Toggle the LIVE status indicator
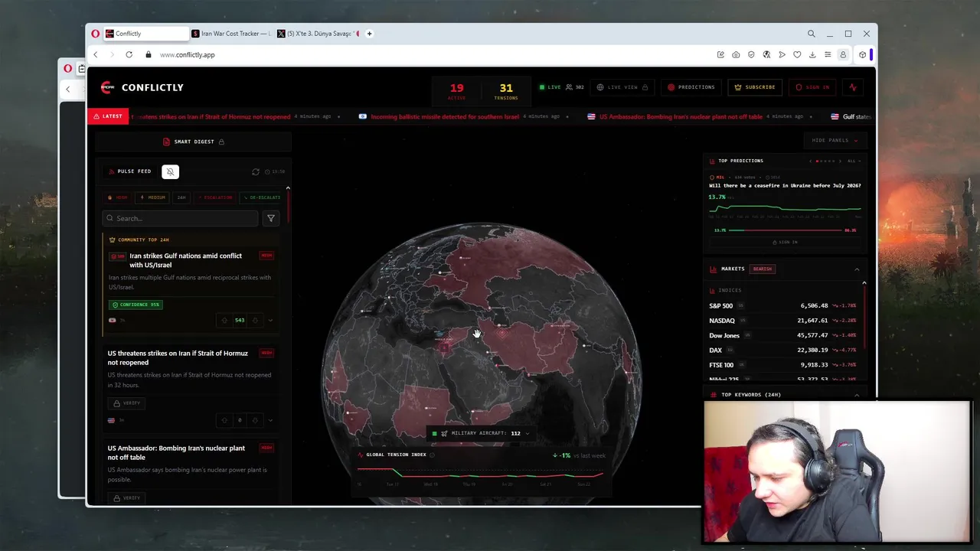The image size is (980, 551). pyautogui.click(x=550, y=87)
